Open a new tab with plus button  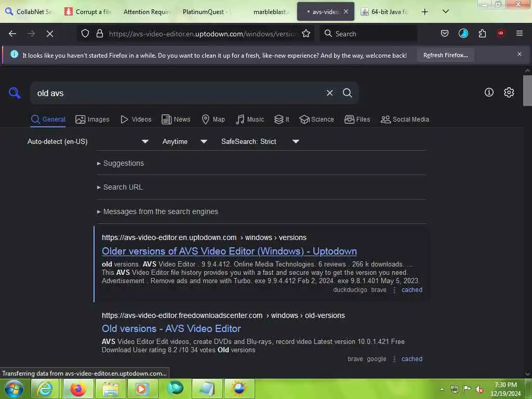coord(424,12)
